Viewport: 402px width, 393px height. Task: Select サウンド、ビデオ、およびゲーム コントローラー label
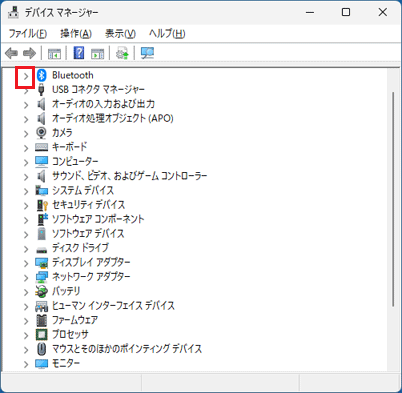pyautogui.click(x=129, y=176)
